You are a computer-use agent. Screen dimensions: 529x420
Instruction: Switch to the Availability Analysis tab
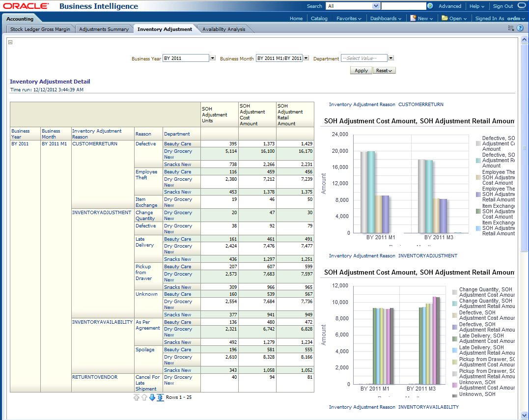click(x=223, y=29)
